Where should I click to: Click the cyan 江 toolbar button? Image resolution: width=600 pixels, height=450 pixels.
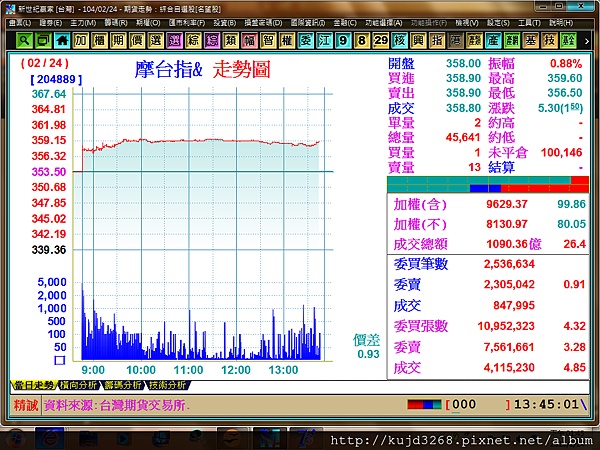(324, 40)
